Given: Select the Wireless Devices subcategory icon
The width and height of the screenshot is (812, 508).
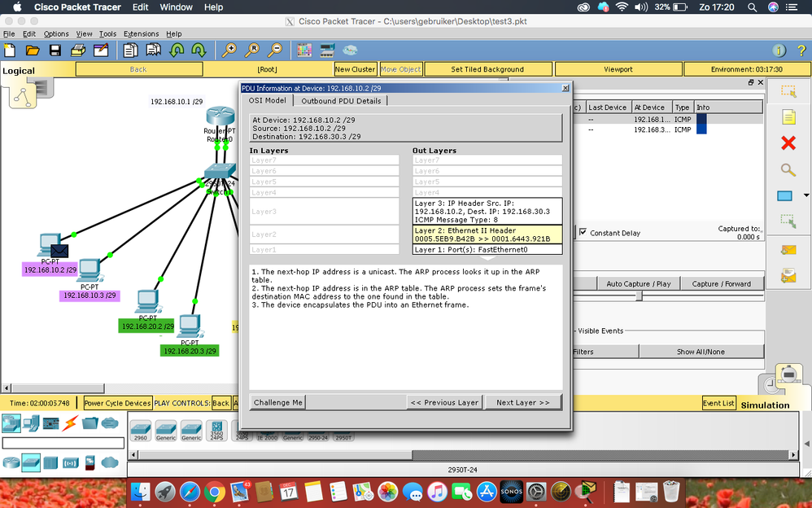Looking at the screenshot, I should (x=71, y=463).
